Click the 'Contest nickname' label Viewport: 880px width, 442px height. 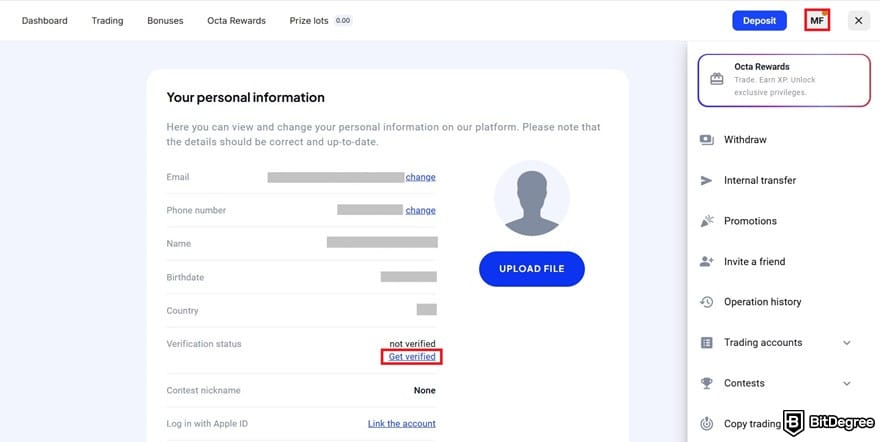(x=203, y=390)
